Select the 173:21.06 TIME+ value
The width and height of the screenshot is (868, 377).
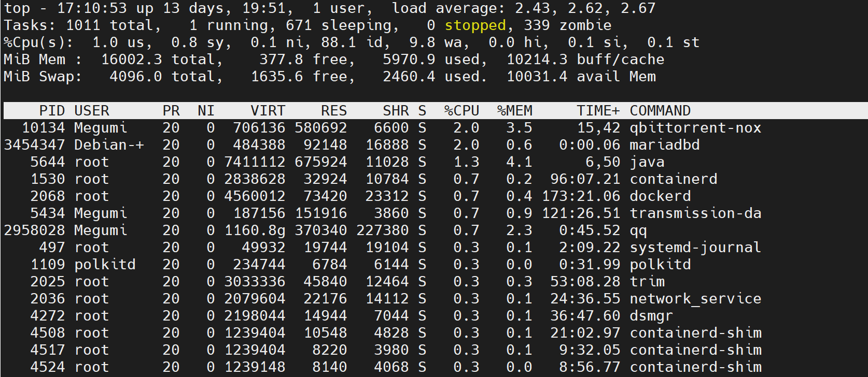click(x=581, y=196)
